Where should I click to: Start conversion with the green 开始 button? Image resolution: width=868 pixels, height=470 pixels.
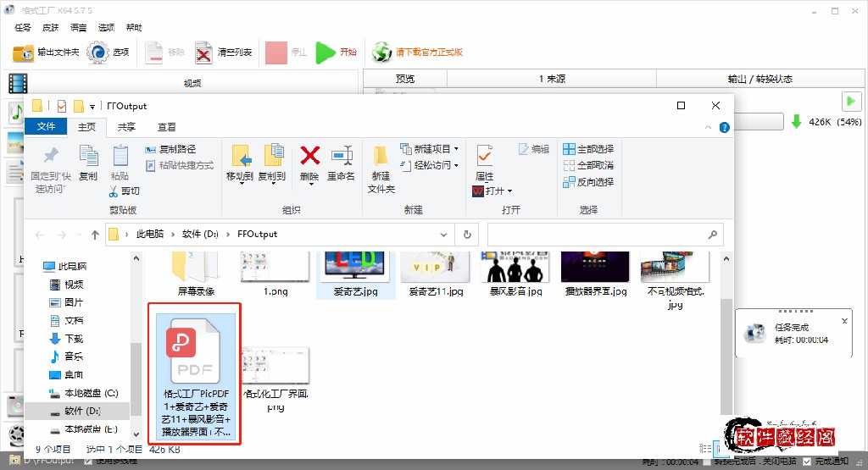[x=336, y=53]
